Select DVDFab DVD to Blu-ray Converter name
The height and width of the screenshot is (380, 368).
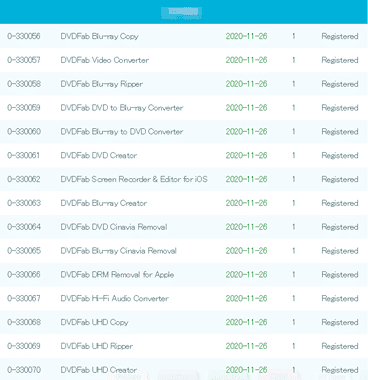coord(122,108)
